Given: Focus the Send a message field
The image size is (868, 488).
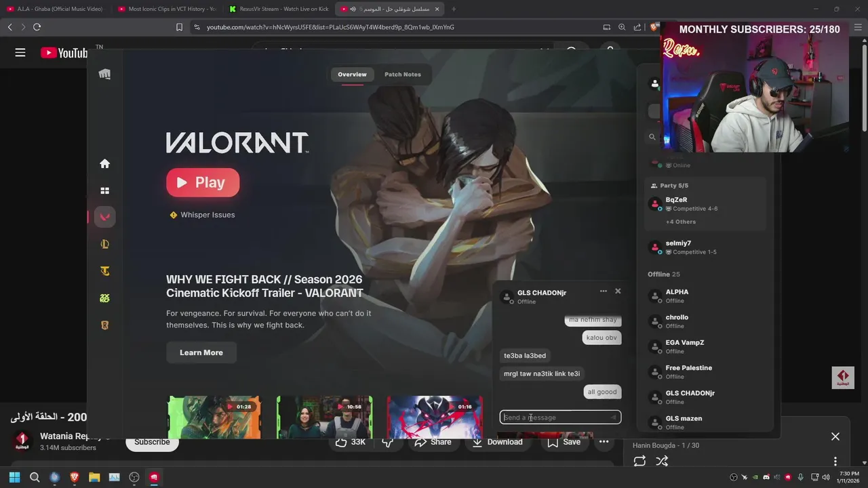Looking at the screenshot, I should click(560, 418).
